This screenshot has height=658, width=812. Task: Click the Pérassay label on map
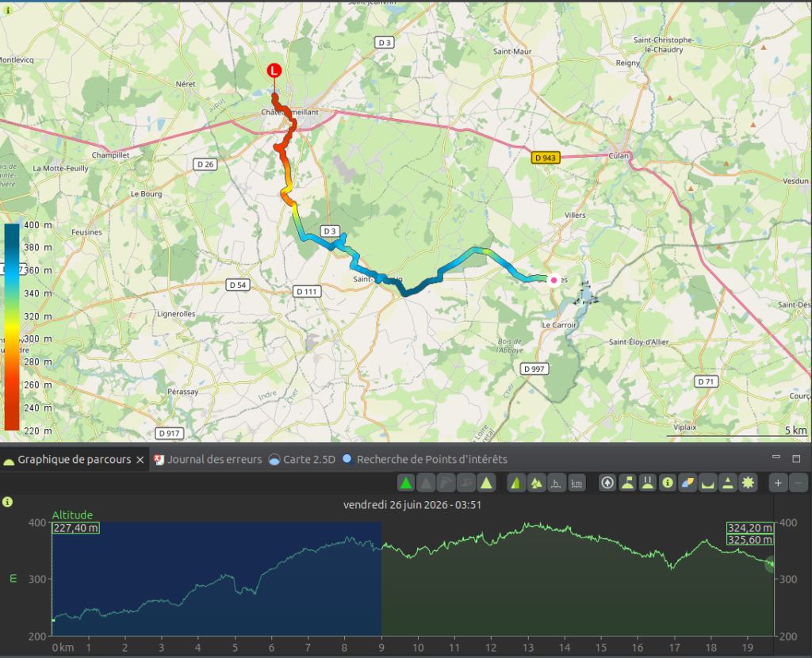pyautogui.click(x=183, y=392)
